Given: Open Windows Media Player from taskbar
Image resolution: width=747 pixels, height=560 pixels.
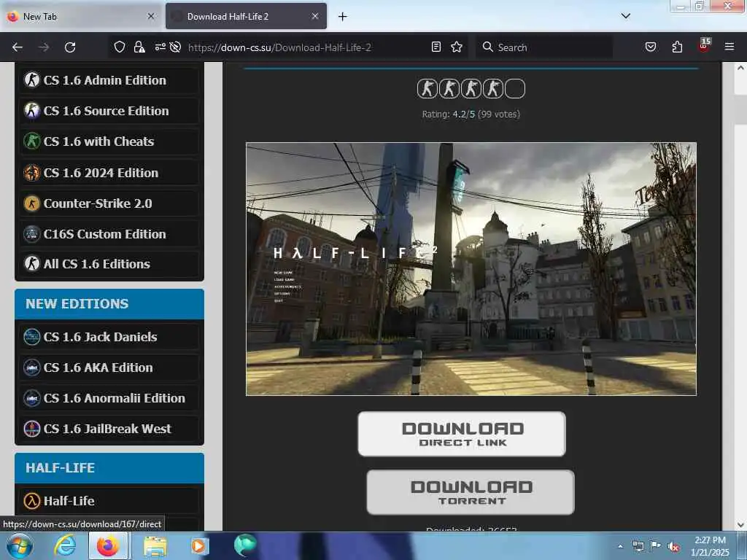Looking at the screenshot, I should pos(199,546).
